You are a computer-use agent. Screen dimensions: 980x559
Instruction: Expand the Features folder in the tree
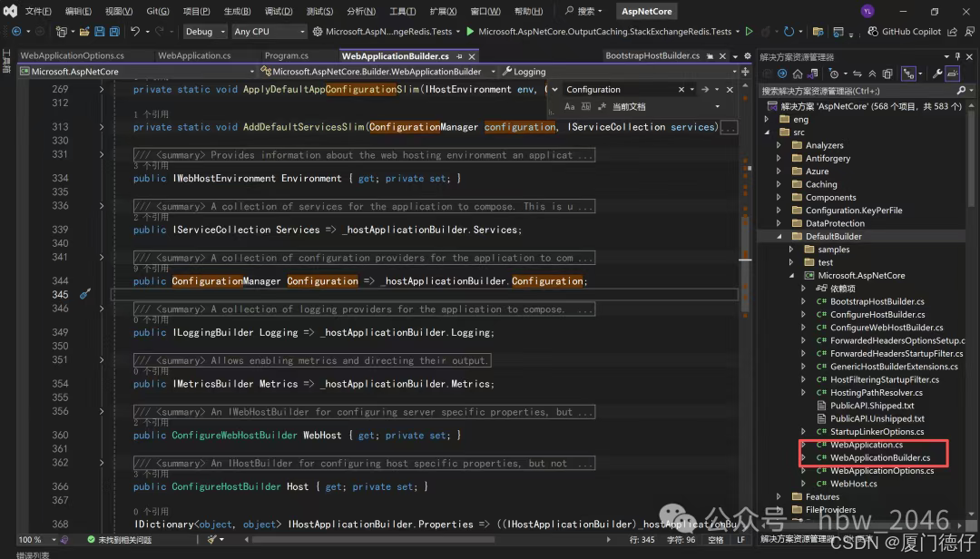tap(779, 496)
